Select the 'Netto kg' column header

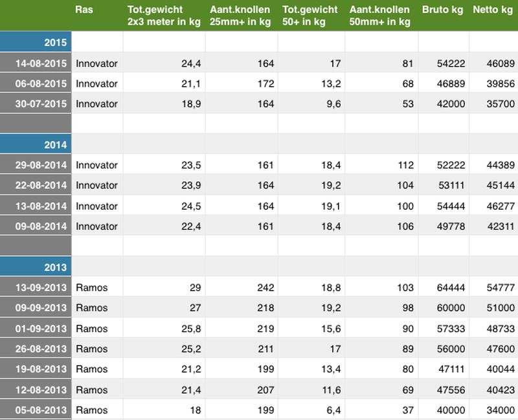click(491, 10)
